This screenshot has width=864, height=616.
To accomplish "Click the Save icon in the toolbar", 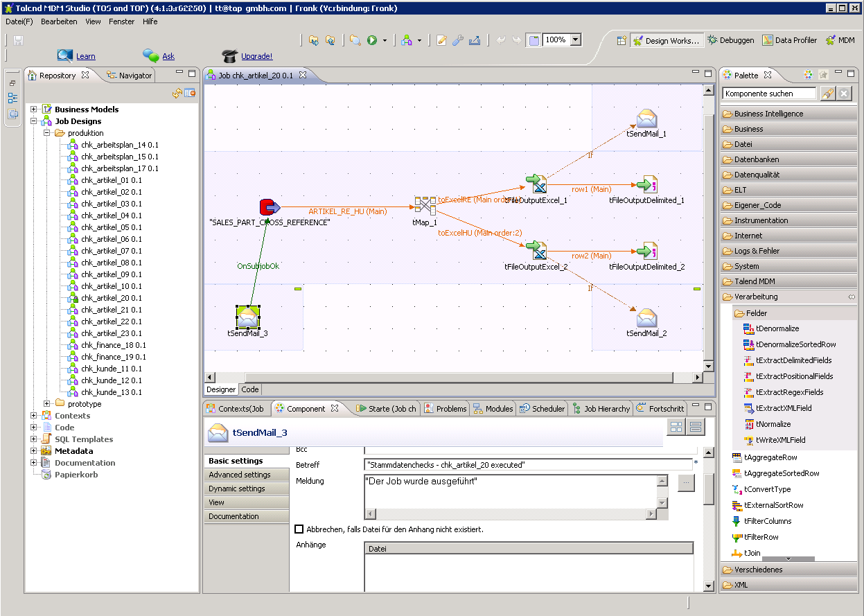I will click(18, 40).
